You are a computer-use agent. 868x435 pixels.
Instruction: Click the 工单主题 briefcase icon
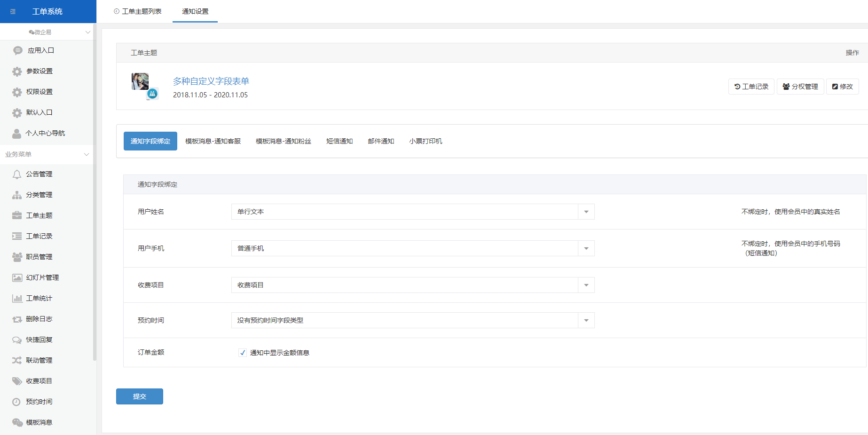point(17,215)
